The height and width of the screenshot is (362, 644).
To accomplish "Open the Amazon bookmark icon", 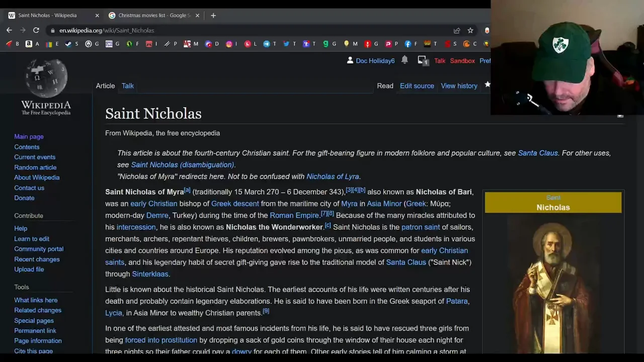I will coord(29,44).
